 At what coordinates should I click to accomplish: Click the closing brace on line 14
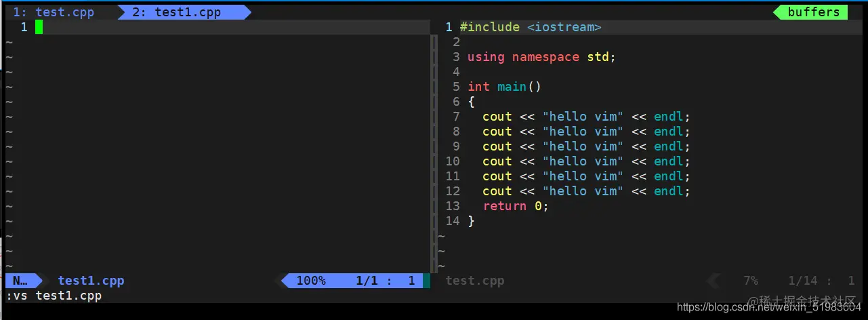472,221
